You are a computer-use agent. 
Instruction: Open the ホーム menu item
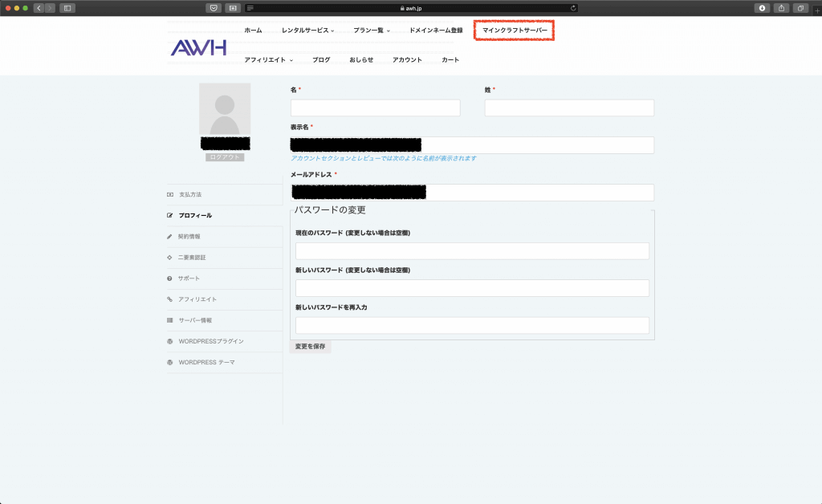coord(253,30)
